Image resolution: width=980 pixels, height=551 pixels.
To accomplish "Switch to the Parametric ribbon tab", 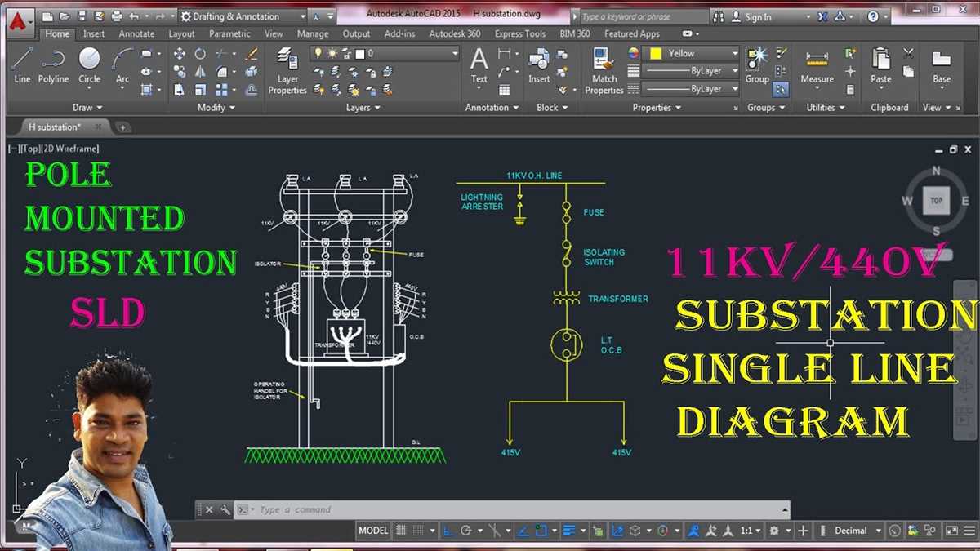I will [229, 33].
